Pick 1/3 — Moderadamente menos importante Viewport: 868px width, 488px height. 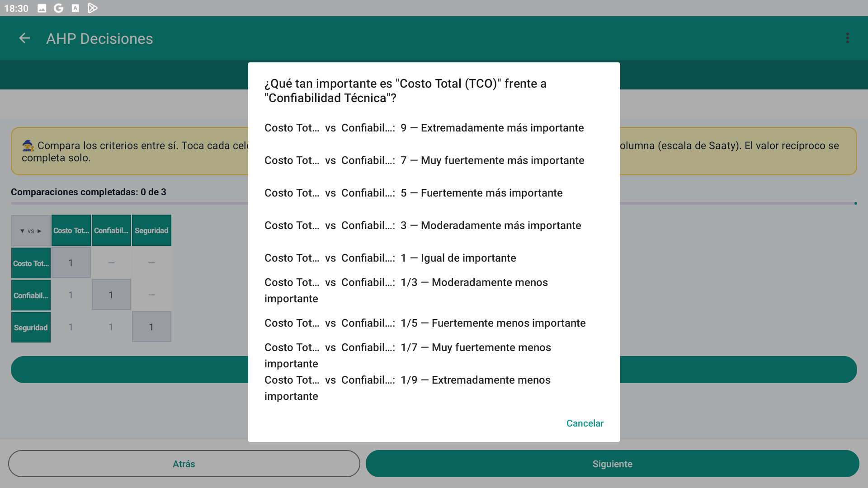(434, 291)
